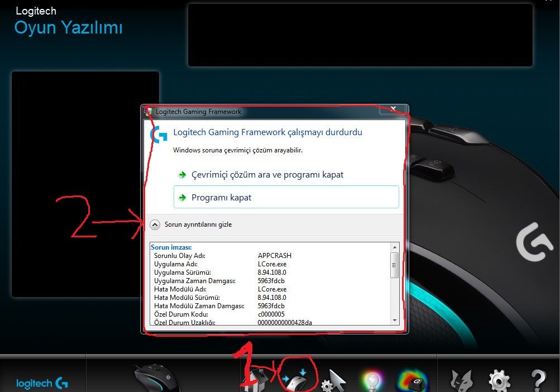
Task: Open the Settings gear icon
Action: point(499,381)
